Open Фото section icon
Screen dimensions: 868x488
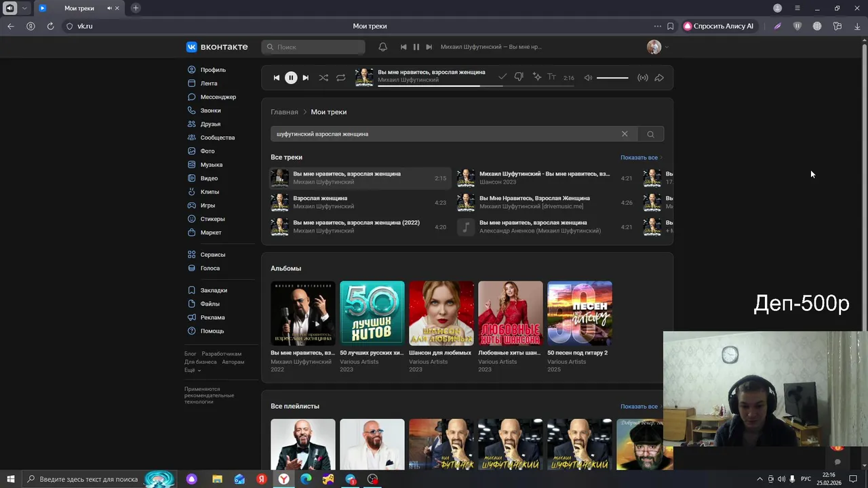[192, 151]
